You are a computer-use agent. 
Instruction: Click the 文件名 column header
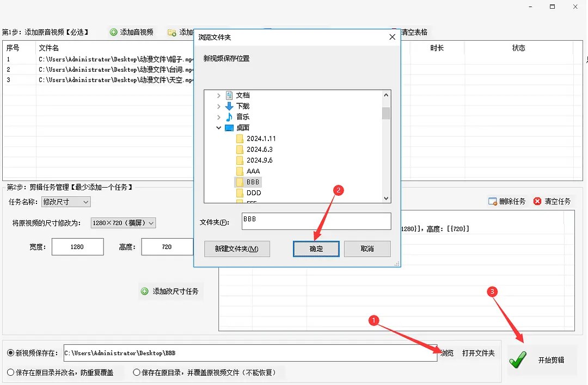click(49, 48)
